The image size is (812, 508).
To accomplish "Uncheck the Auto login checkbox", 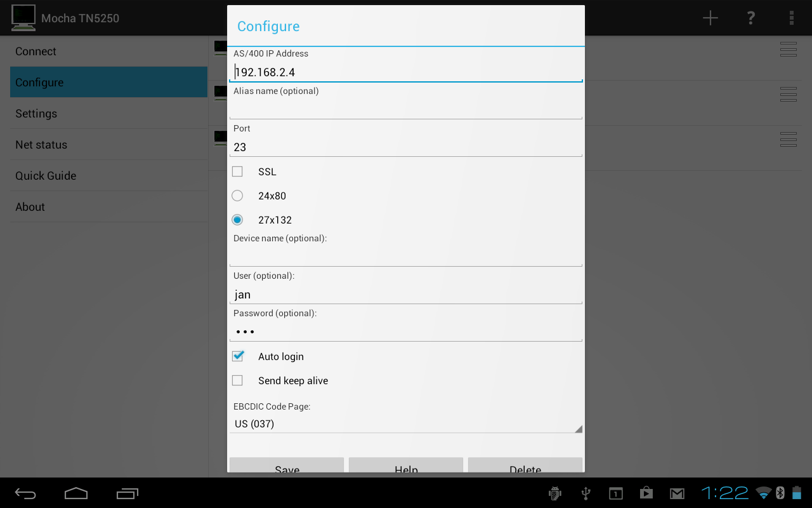I will tap(238, 356).
